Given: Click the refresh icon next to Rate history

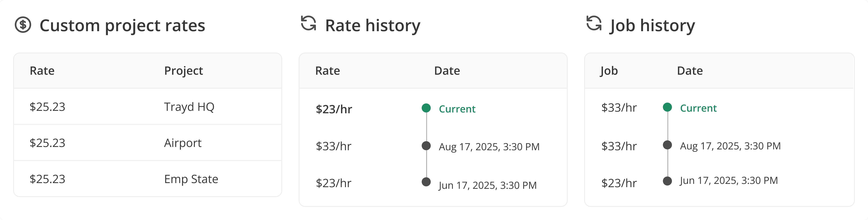Looking at the screenshot, I should (308, 23).
